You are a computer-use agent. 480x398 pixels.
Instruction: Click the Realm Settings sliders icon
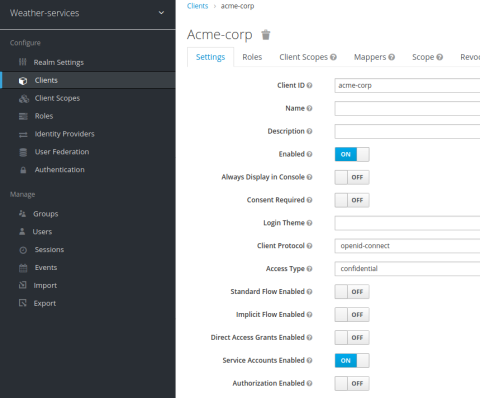23,62
